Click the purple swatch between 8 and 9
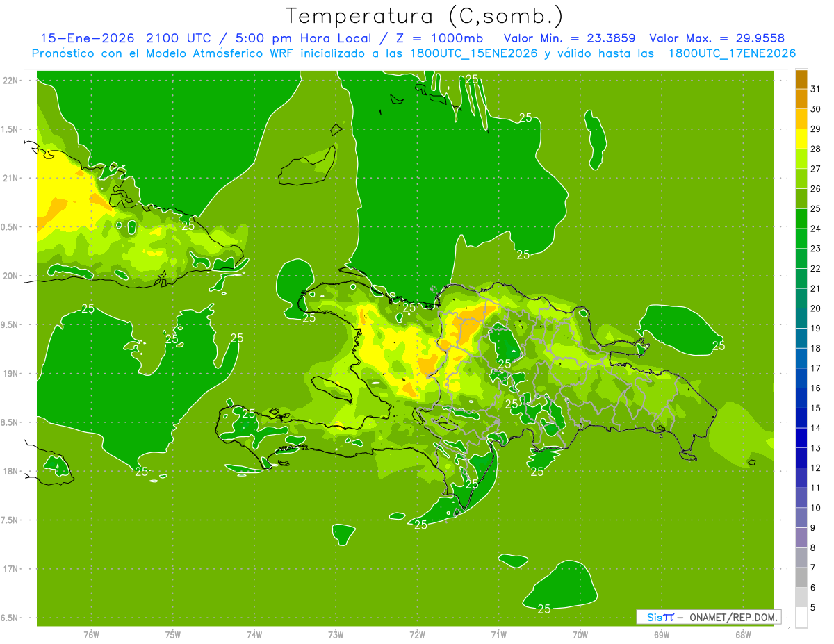Screen dimensions: 834x644 click(801, 538)
